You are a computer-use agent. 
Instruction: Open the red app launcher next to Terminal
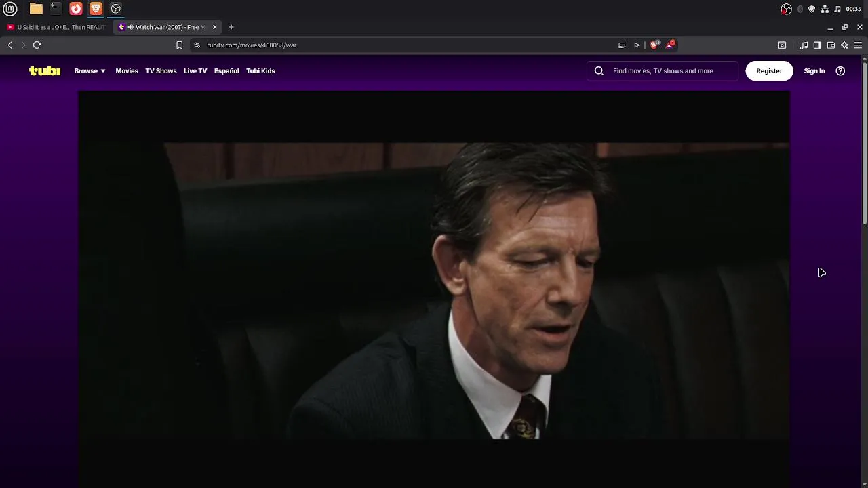tap(76, 9)
